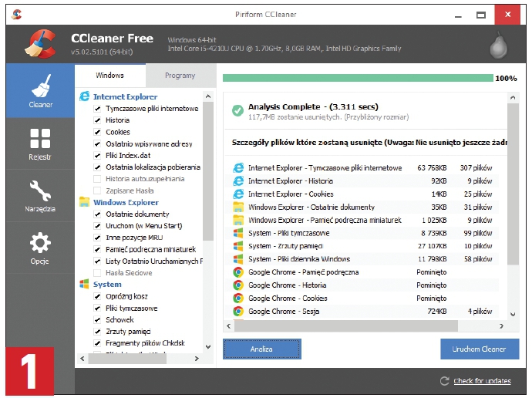Enable the Hasła Sieciowe checkbox

coord(97,273)
